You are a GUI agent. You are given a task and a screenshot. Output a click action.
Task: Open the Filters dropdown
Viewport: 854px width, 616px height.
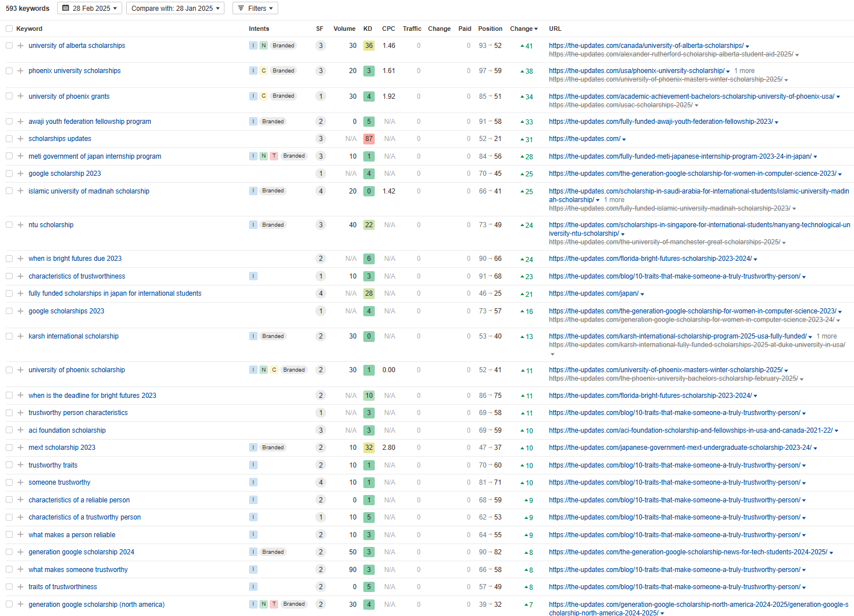[x=256, y=9]
